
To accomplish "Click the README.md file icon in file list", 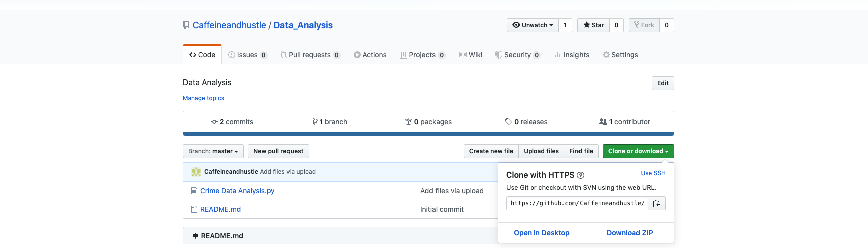I will 194,209.
